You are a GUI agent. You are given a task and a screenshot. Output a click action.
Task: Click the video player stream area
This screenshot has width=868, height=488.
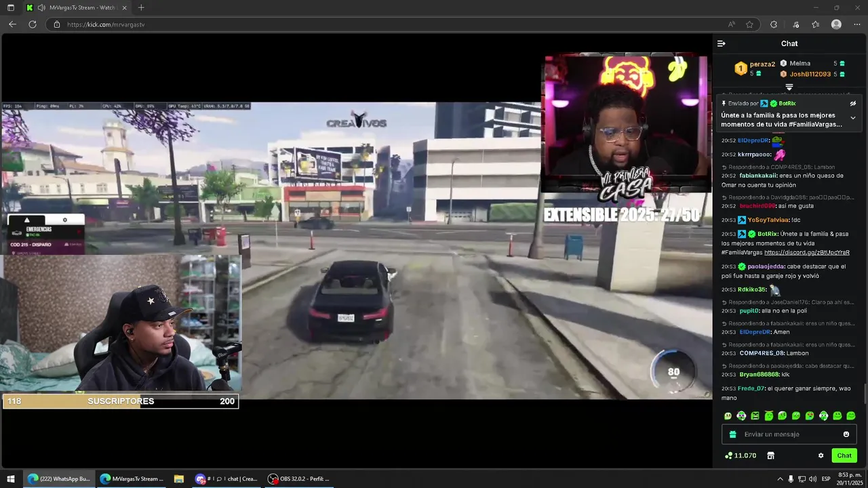click(357, 250)
